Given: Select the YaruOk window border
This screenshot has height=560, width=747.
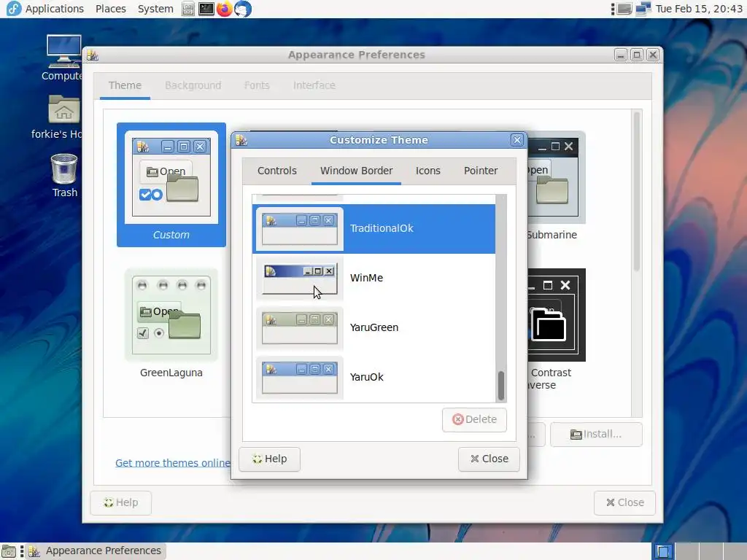Looking at the screenshot, I should click(x=374, y=377).
